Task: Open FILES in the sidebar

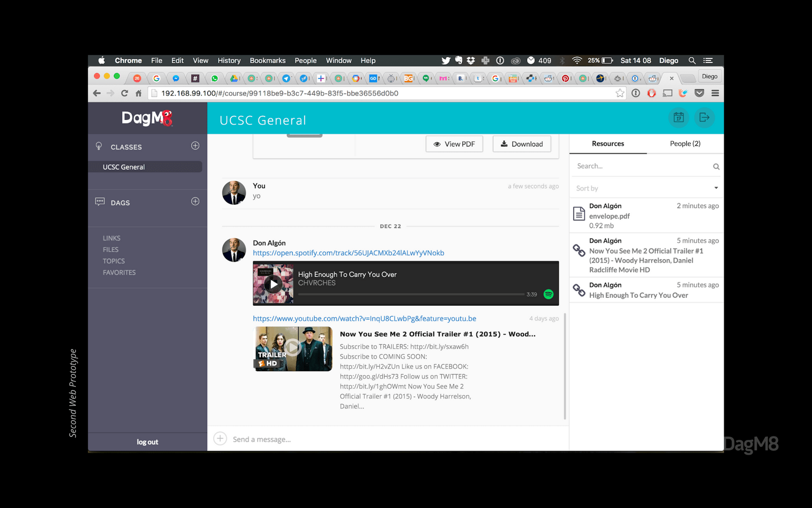Action: pyautogui.click(x=111, y=249)
